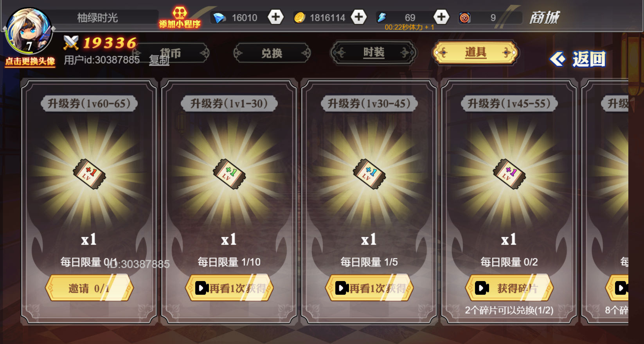
Task: Click the red target token icon
Action: 465,18
